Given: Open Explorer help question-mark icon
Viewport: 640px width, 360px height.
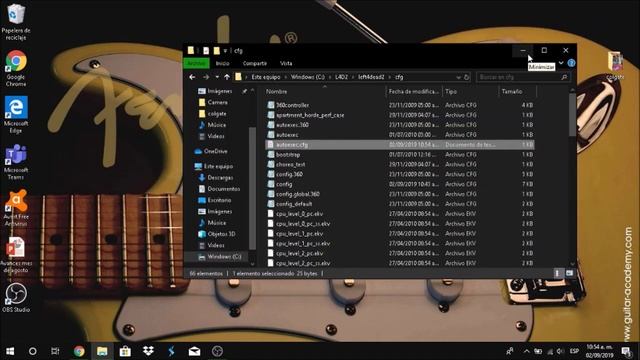Looking at the screenshot, I should point(571,63).
